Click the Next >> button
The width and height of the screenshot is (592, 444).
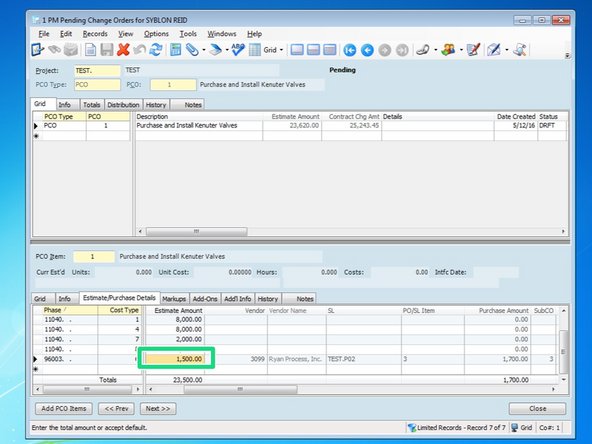158,409
